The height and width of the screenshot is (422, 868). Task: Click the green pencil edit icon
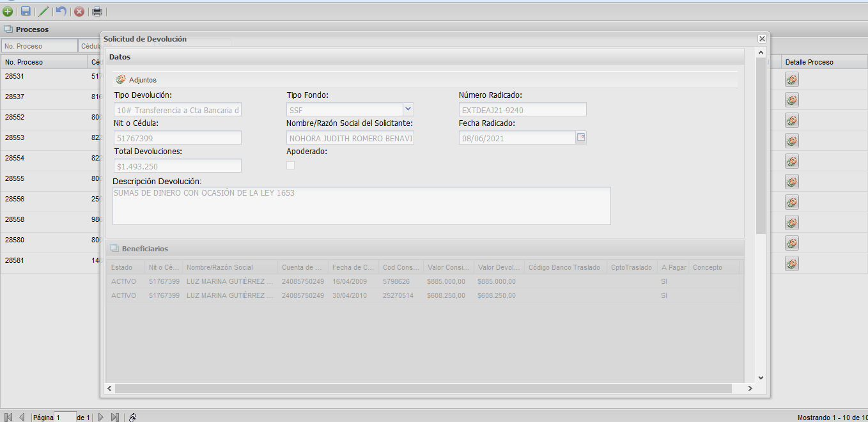point(43,11)
